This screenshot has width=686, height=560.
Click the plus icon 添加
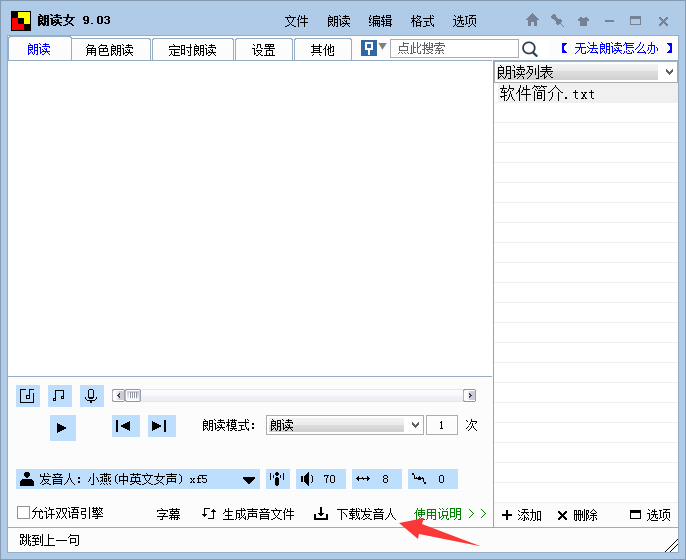[507, 515]
